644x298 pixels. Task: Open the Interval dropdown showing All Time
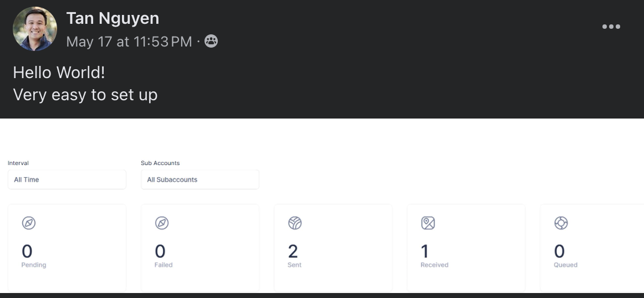pos(67,179)
